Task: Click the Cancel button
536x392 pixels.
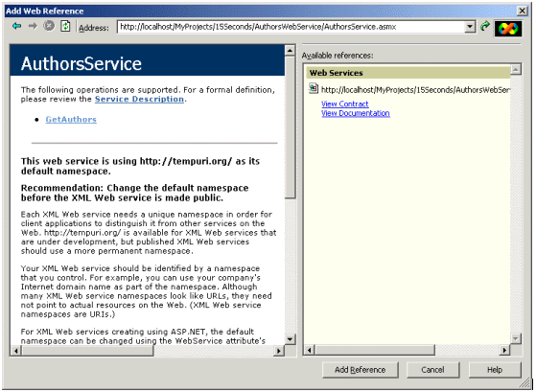Action: coord(432,370)
